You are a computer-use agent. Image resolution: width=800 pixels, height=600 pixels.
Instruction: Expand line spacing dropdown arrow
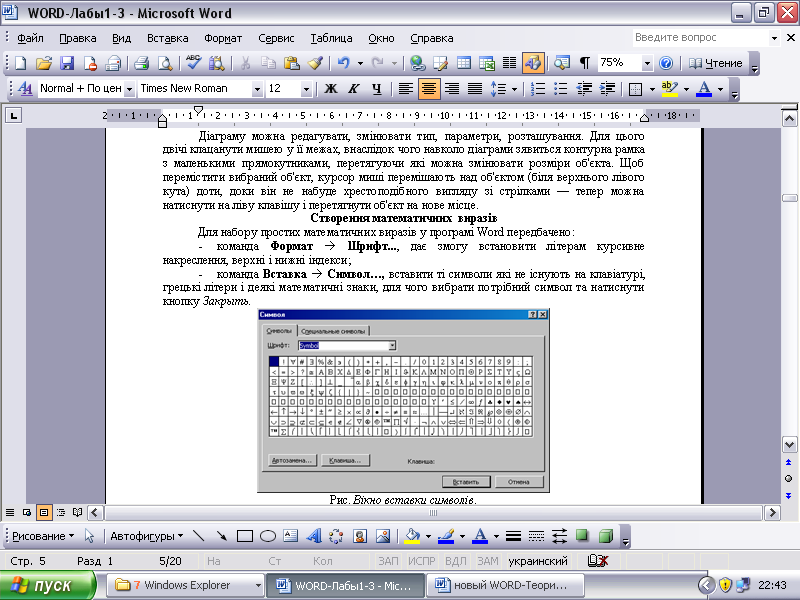tap(514, 89)
